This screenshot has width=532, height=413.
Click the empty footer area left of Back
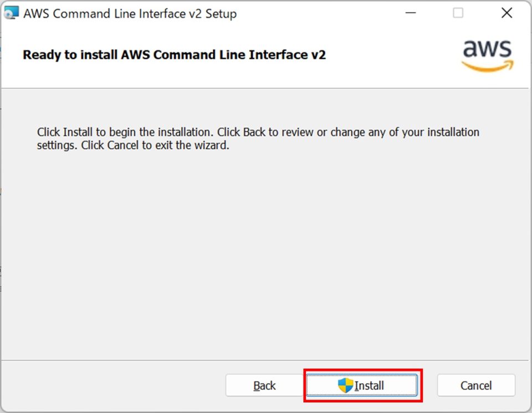[x=111, y=386]
